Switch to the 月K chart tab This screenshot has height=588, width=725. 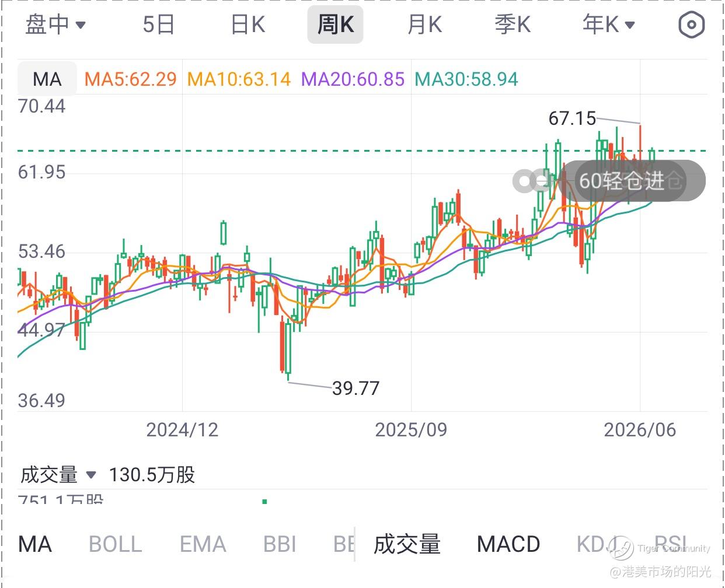tap(424, 24)
